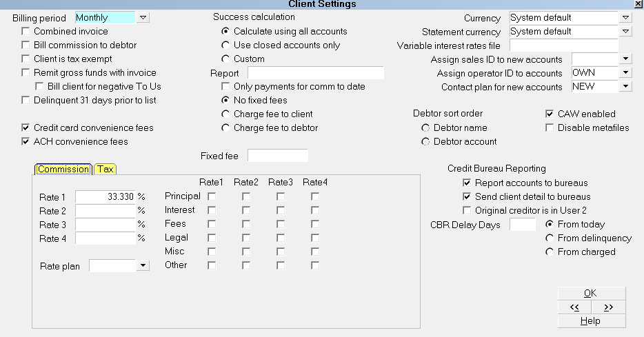Go to previous record with << button
The height and width of the screenshot is (337, 644).
click(x=574, y=307)
